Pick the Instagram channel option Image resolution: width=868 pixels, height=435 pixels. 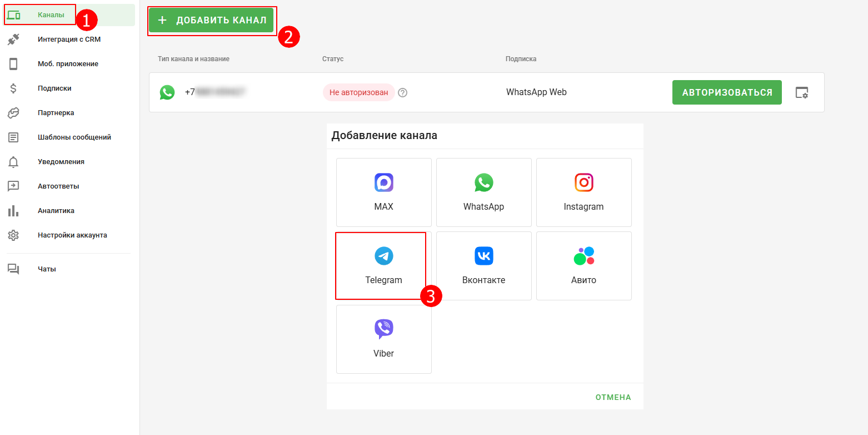[583, 192]
